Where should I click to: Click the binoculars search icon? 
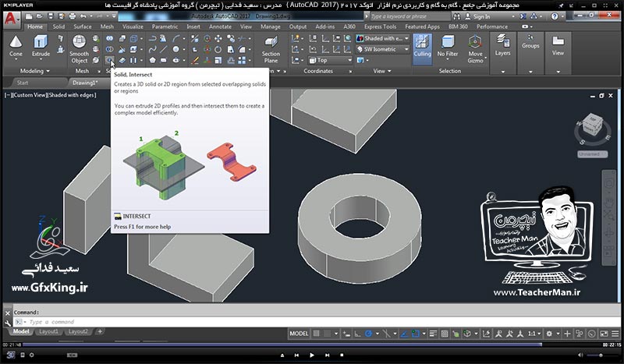point(456,16)
